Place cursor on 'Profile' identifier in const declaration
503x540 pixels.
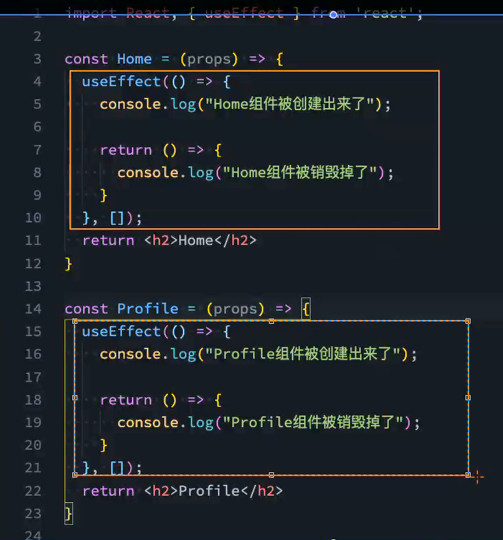[148, 309]
